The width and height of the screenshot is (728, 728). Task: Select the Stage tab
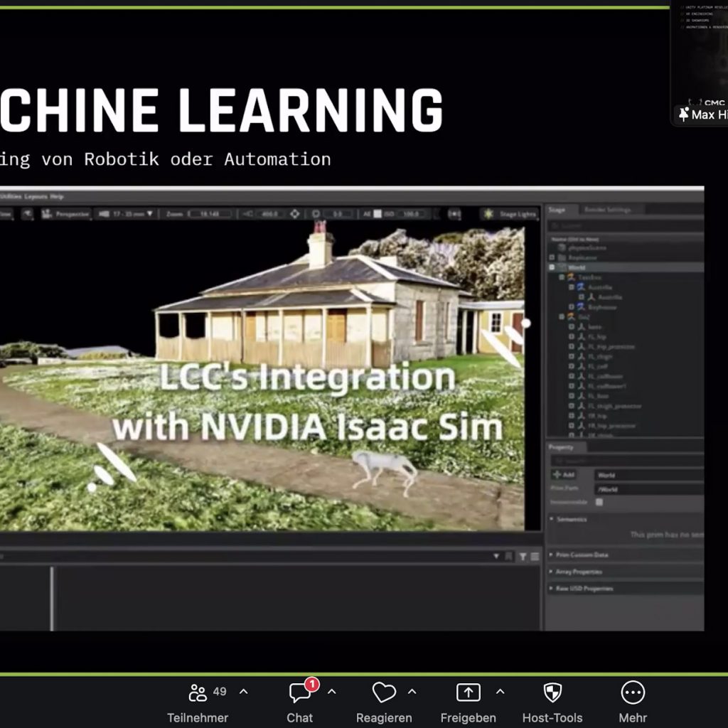557,209
